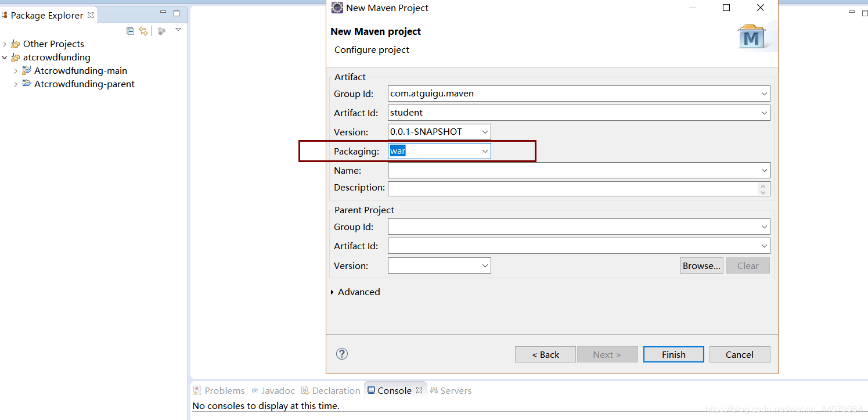
Task: Click the Atcrowdfunding-main Maven project icon
Action: tap(27, 70)
